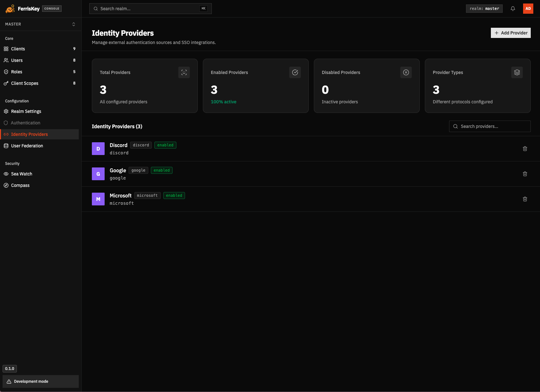
Task: Open the notification bell
Action: coord(513,9)
